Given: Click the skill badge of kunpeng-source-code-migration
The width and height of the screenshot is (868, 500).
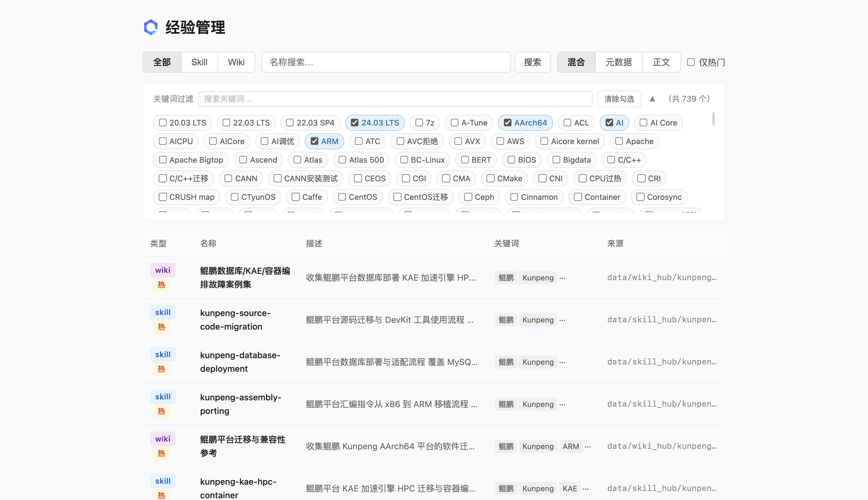Looking at the screenshot, I should (x=162, y=312).
